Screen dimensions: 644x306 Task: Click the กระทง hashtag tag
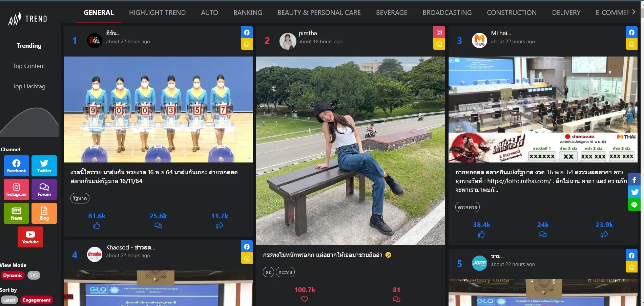point(285,272)
